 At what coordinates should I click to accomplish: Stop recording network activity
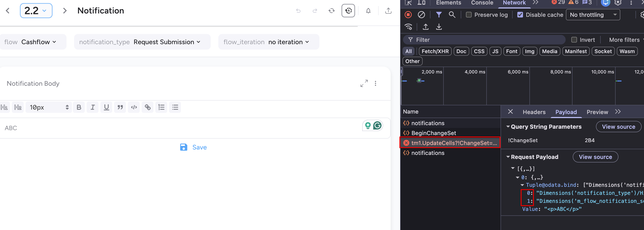408,15
